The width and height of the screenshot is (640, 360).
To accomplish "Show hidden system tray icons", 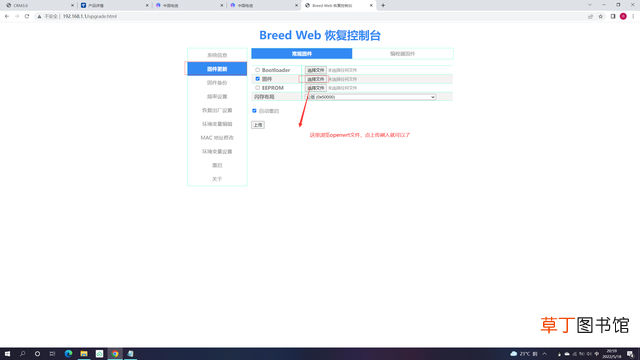I will [544, 354].
